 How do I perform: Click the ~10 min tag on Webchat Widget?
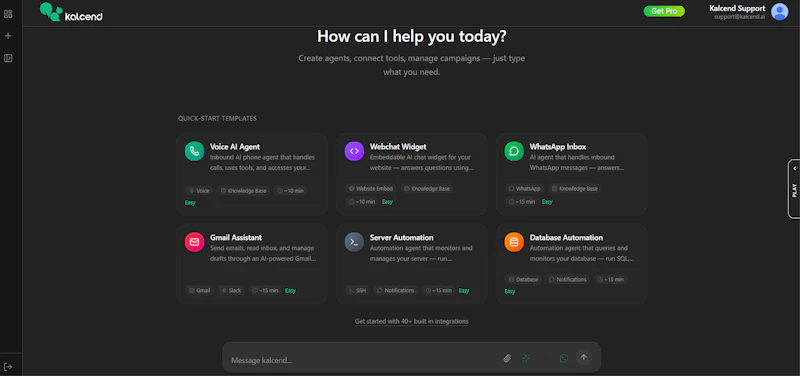362,202
